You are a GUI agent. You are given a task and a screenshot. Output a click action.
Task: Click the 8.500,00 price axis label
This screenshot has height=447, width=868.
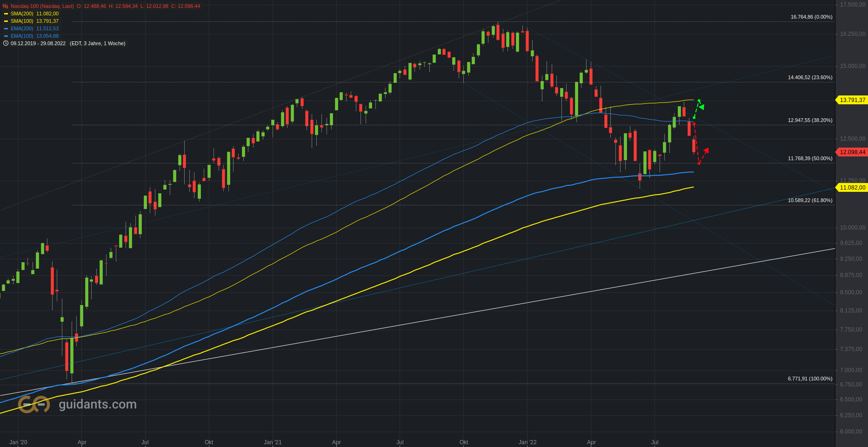coord(851,292)
